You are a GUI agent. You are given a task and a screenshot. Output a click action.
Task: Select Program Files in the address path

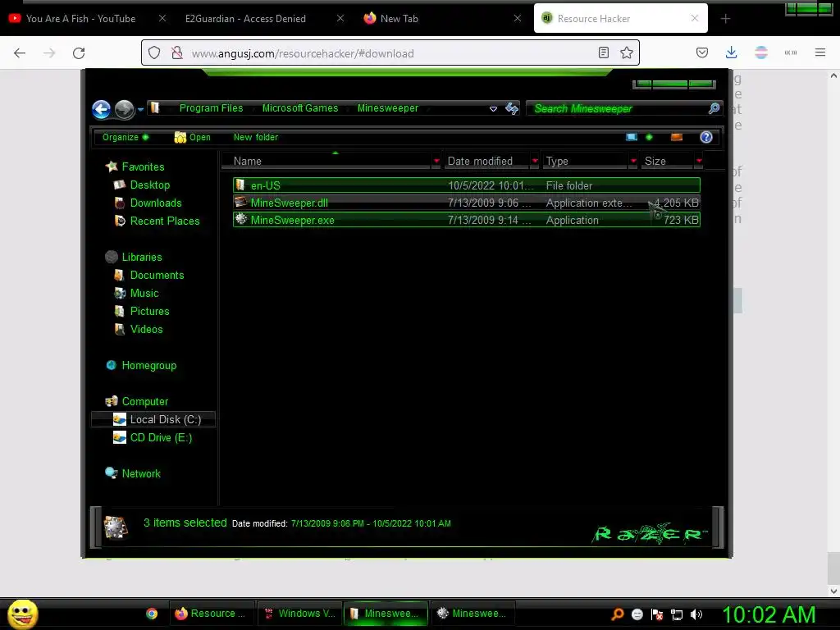[x=211, y=108]
